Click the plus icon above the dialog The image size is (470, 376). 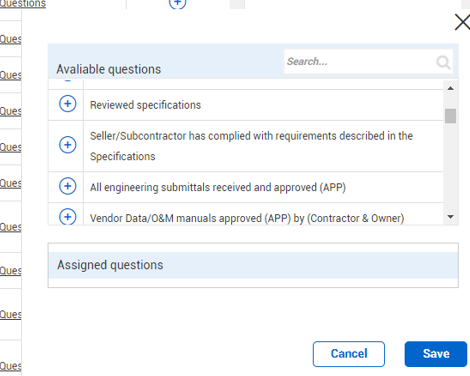(x=177, y=3)
